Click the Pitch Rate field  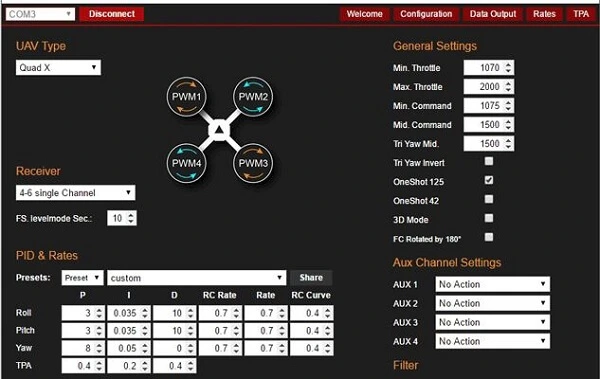(x=266, y=331)
